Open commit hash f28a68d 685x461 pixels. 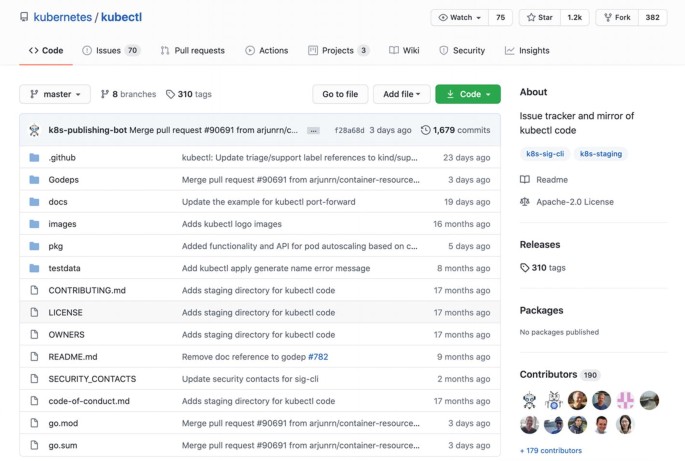(349, 130)
